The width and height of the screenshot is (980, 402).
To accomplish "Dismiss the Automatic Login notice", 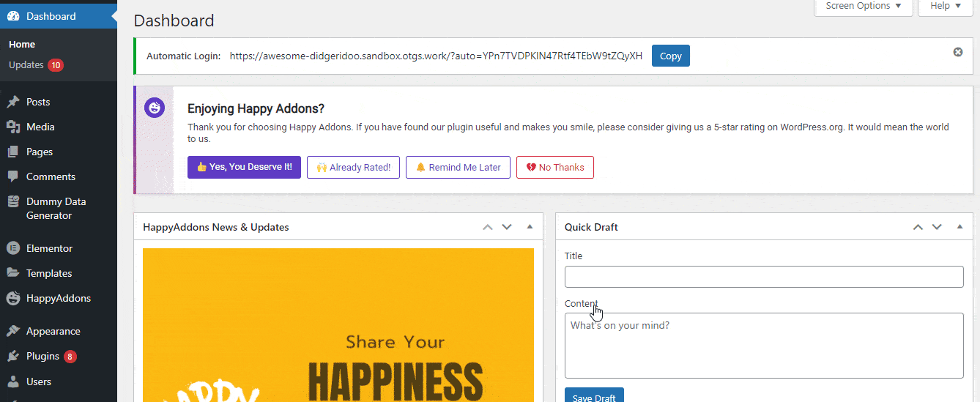I will 957,53.
